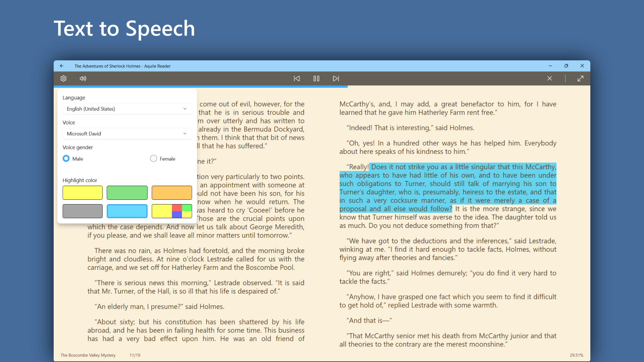Close the text-to-speech toolbar

(x=550, y=78)
